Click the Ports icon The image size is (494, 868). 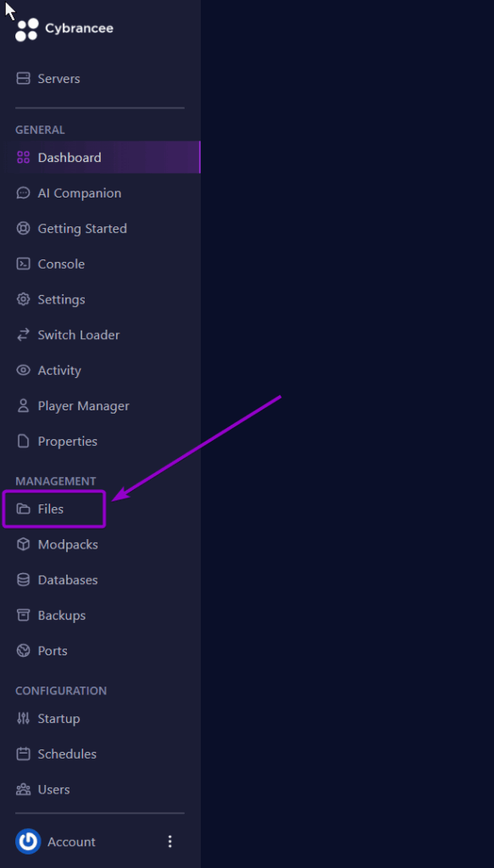(23, 650)
